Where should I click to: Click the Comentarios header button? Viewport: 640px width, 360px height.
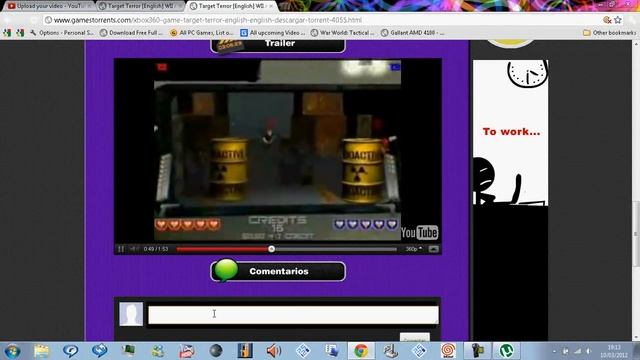click(x=278, y=271)
